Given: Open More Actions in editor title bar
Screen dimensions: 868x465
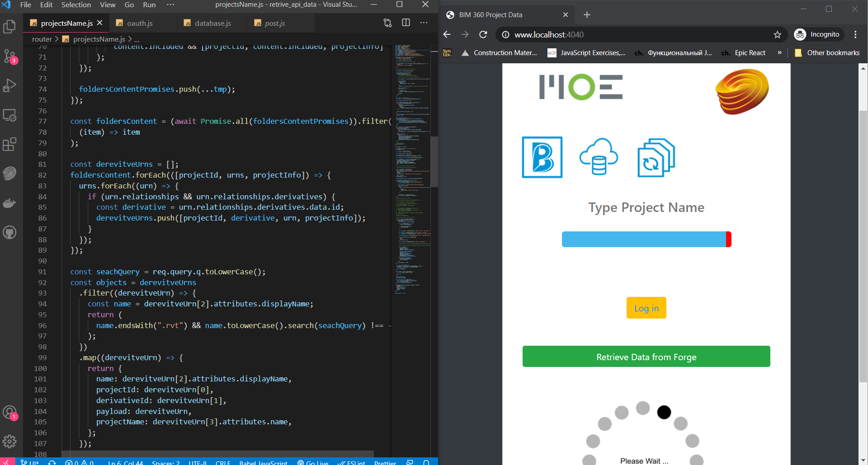Looking at the screenshot, I should [x=424, y=23].
